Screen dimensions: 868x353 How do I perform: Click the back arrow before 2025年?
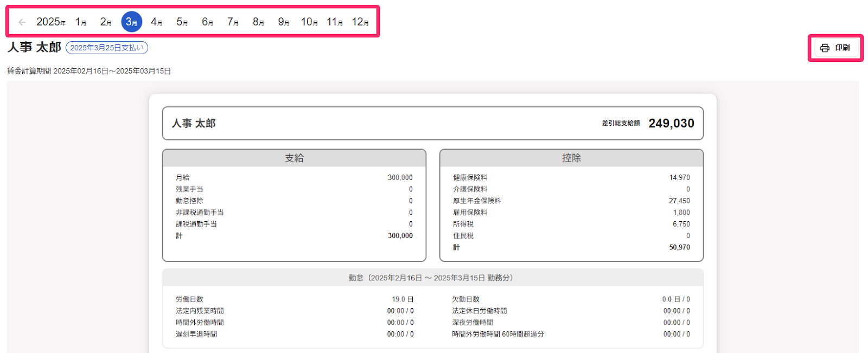[x=22, y=22]
